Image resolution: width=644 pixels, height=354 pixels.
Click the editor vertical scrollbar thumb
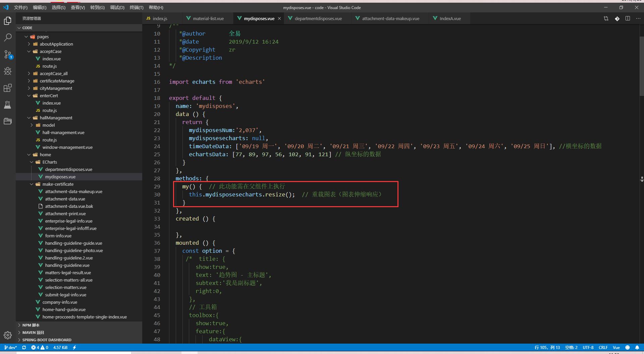tap(642, 66)
